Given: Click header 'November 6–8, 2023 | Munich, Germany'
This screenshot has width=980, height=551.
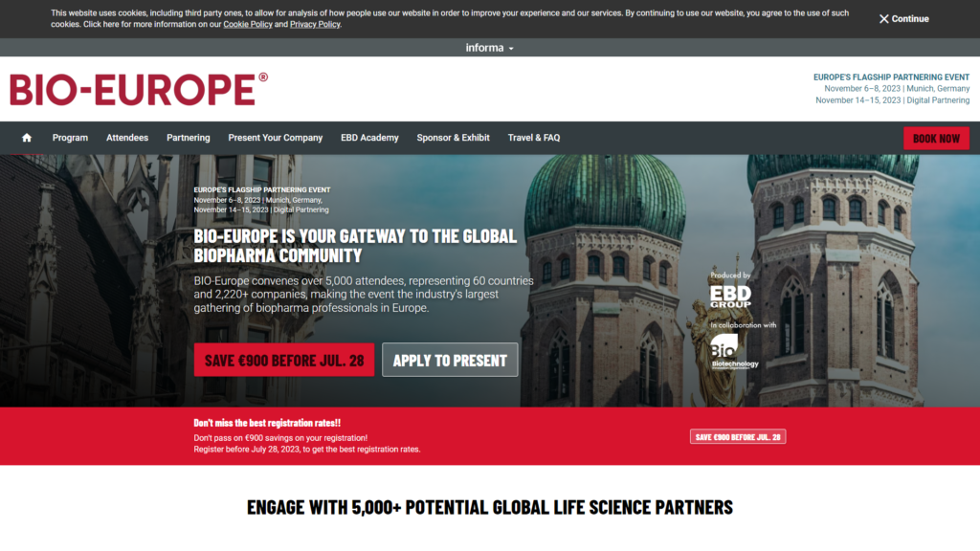Looking at the screenshot, I should (x=897, y=89).
